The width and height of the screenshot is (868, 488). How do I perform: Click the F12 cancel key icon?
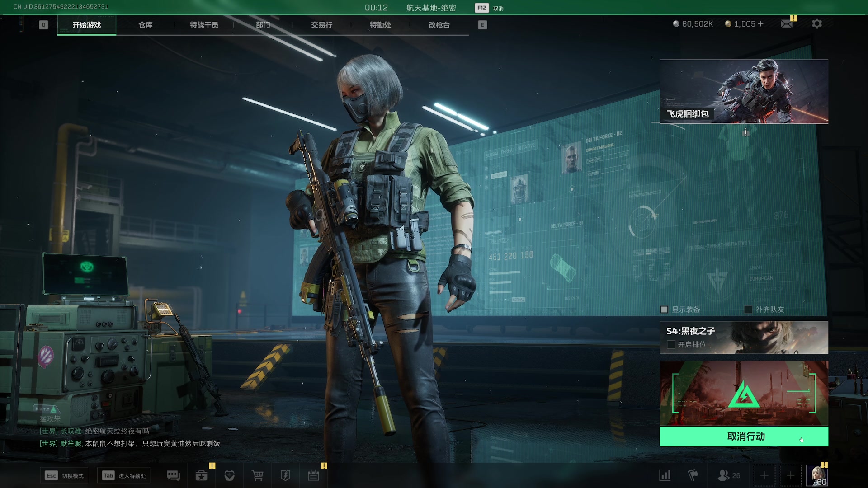click(481, 8)
